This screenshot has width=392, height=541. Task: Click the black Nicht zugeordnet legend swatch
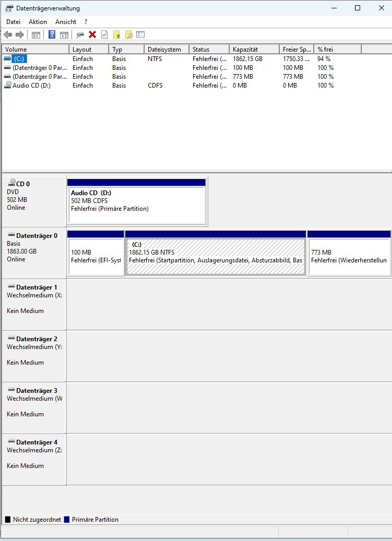point(8,519)
